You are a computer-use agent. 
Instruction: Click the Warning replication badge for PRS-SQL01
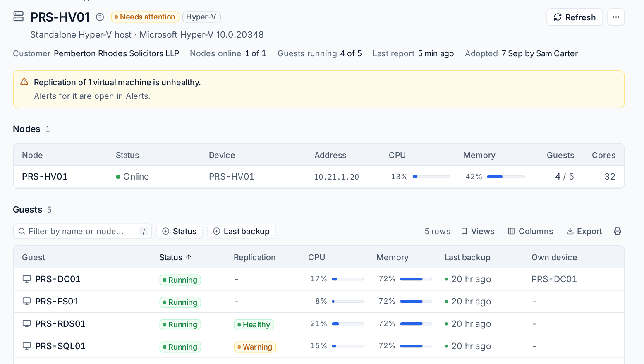(x=255, y=347)
